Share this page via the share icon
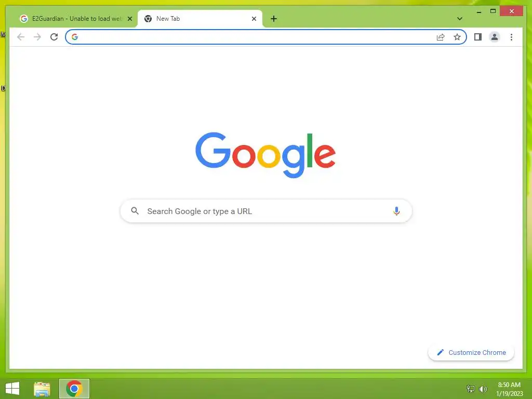 [x=441, y=37]
